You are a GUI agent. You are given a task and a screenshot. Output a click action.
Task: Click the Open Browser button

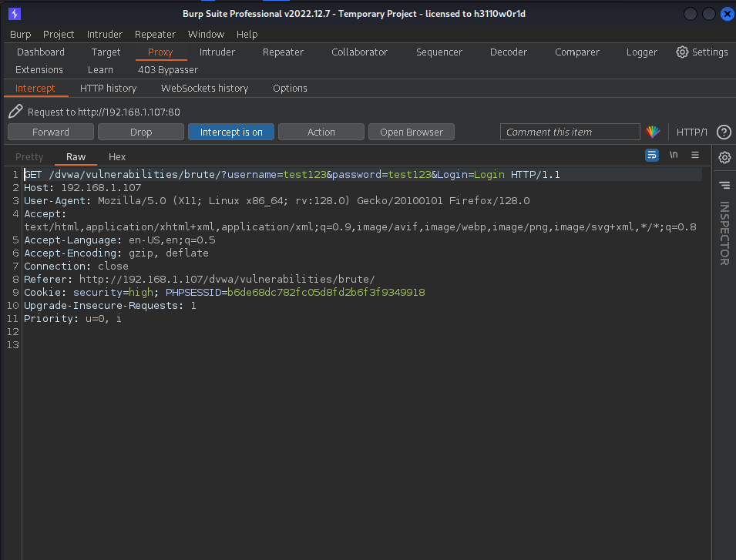(x=412, y=132)
